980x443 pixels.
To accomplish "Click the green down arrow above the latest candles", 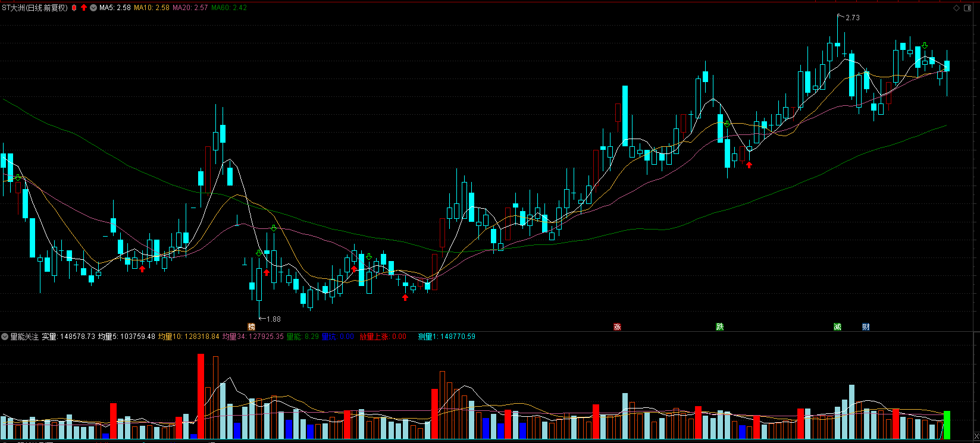I will pyautogui.click(x=925, y=45).
